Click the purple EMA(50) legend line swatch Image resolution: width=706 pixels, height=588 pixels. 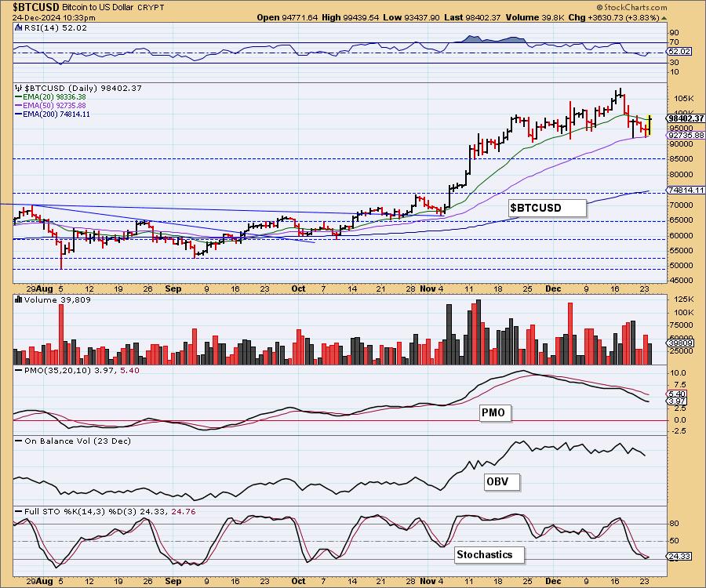[19, 105]
